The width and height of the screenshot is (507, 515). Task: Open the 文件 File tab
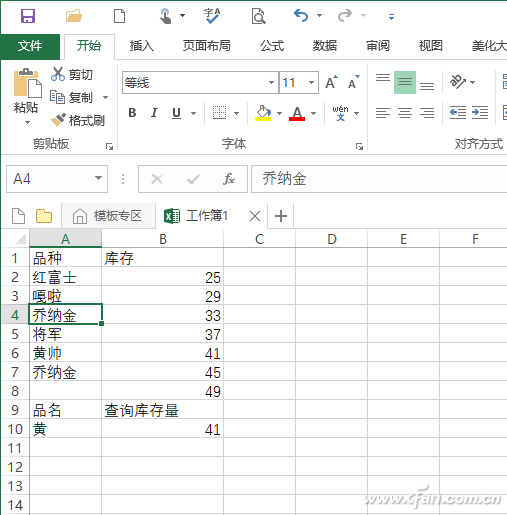[x=30, y=46]
